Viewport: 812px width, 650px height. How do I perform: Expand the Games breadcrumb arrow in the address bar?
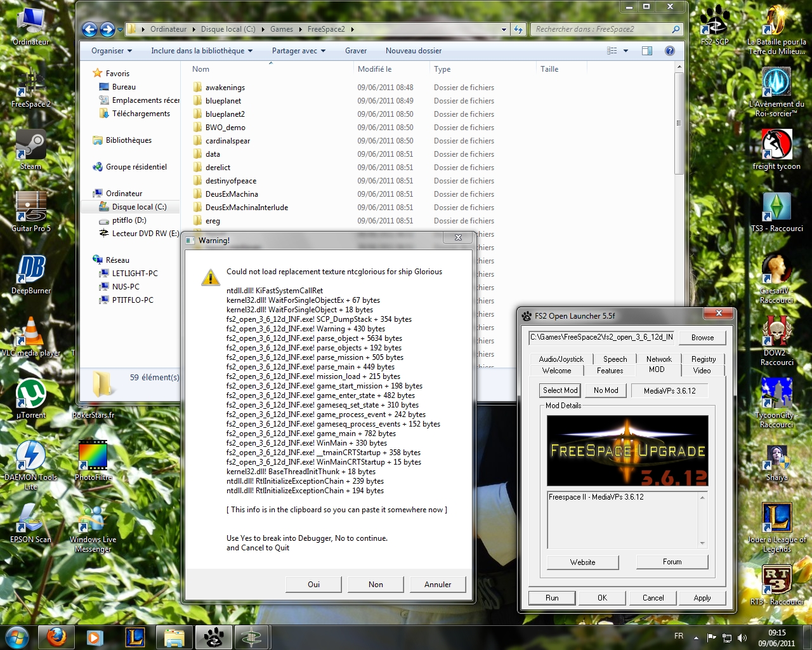coord(299,29)
